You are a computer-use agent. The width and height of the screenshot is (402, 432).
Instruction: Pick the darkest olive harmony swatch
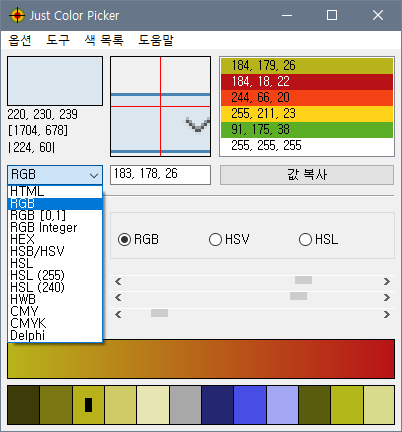(x=23, y=405)
